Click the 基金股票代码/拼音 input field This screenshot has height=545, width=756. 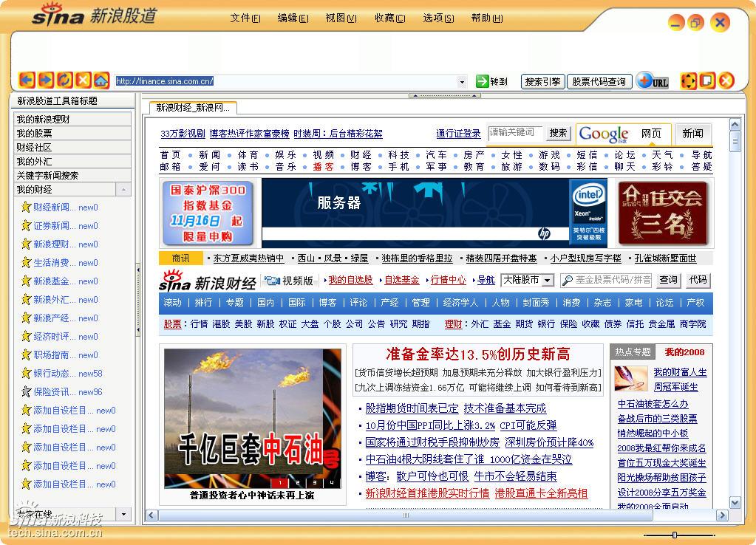(x=607, y=280)
